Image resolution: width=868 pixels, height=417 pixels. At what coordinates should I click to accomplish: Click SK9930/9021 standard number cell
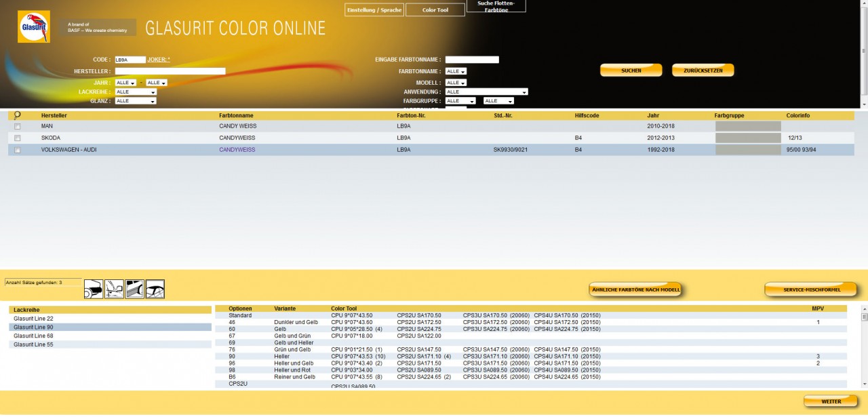click(x=511, y=150)
